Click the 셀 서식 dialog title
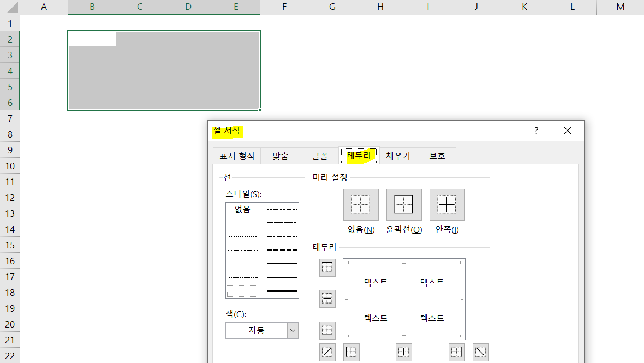 coord(226,130)
